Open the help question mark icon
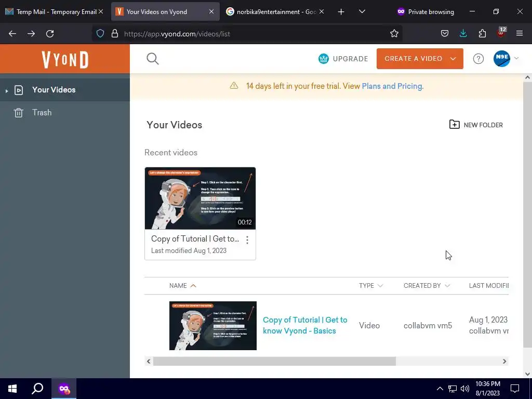This screenshot has height=399, width=532. click(x=478, y=59)
